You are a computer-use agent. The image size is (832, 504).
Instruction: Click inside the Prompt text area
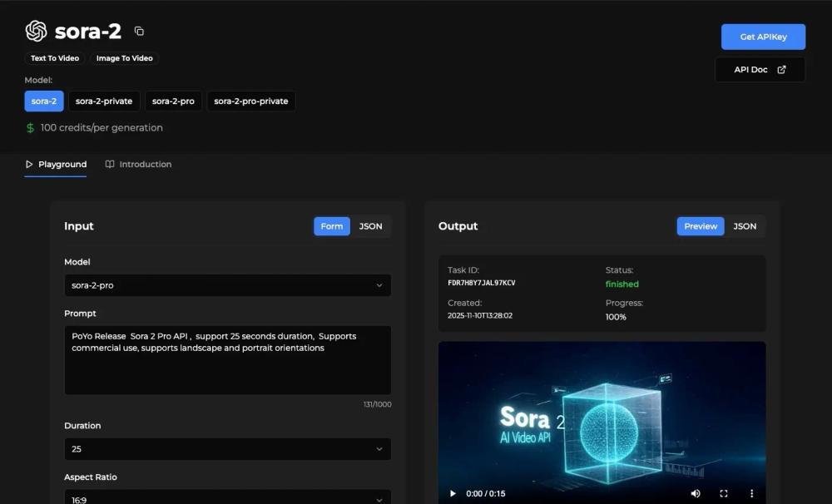pyautogui.click(x=228, y=360)
